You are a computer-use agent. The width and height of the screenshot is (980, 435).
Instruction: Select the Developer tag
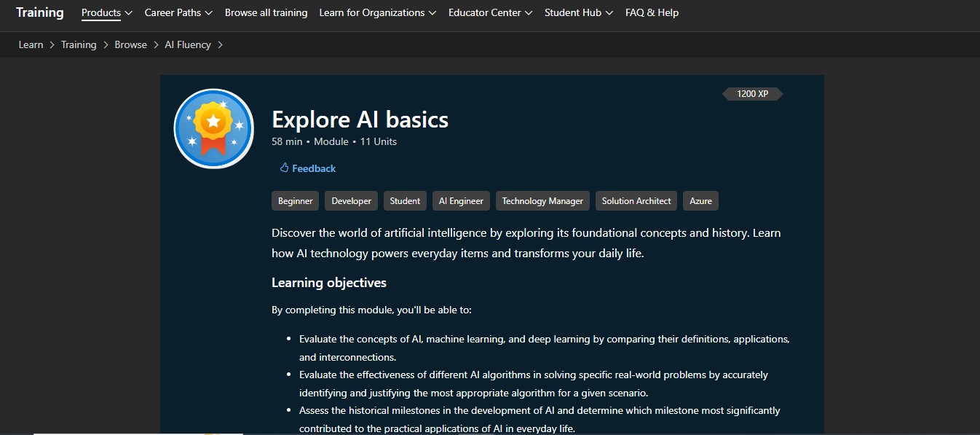pos(351,201)
